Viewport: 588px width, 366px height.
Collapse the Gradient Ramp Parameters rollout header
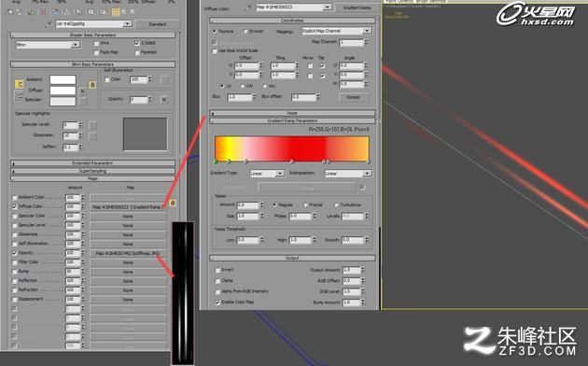(x=292, y=121)
